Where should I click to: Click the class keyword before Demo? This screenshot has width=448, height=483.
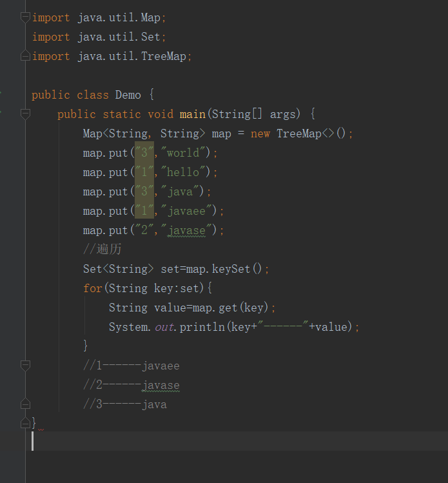tap(92, 95)
